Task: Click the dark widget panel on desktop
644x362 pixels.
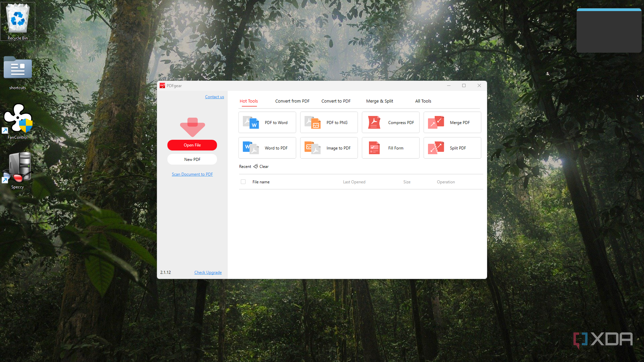Action: tap(609, 31)
